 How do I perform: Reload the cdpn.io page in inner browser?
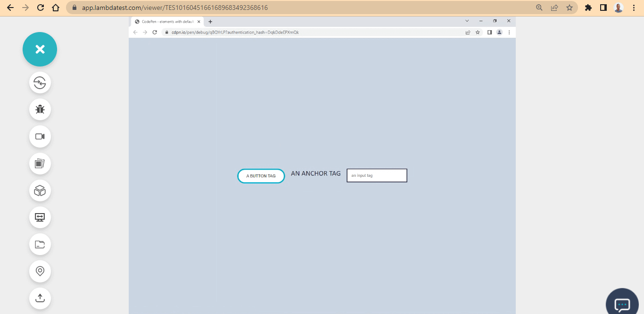155,32
